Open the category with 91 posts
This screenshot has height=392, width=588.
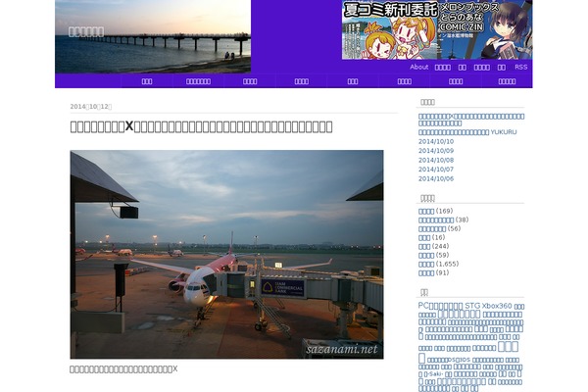tap(426, 273)
